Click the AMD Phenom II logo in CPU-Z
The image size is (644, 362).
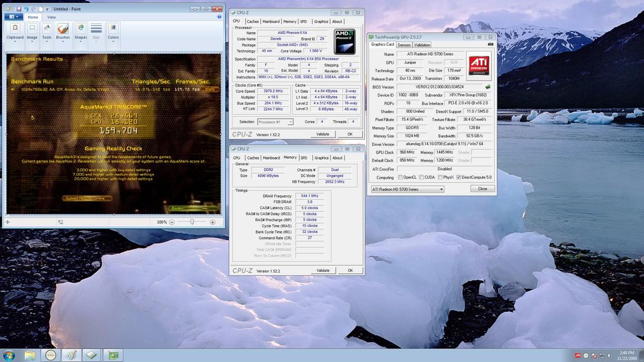tap(344, 41)
